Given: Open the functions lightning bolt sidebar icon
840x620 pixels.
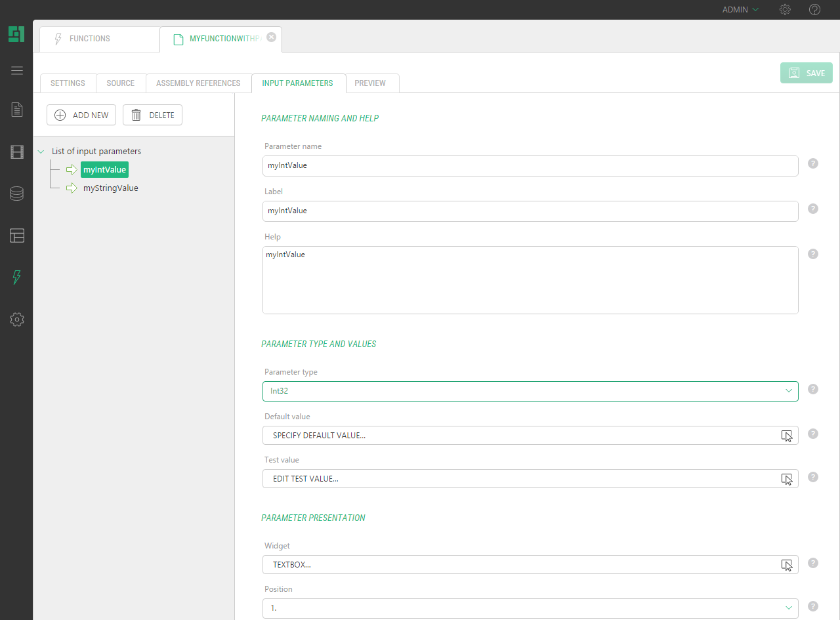Looking at the screenshot, I should click(x=17, y=278).
